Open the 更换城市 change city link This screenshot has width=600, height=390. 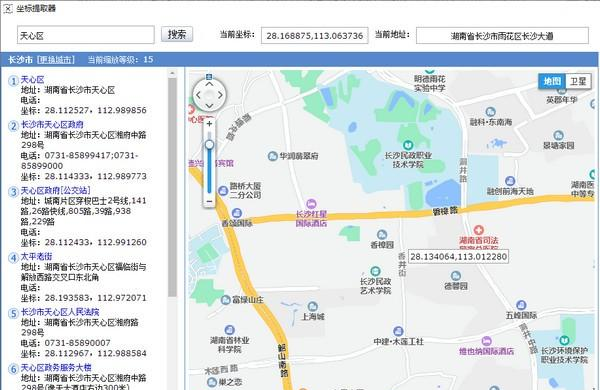pyautogui.click(x=56, y=60)
